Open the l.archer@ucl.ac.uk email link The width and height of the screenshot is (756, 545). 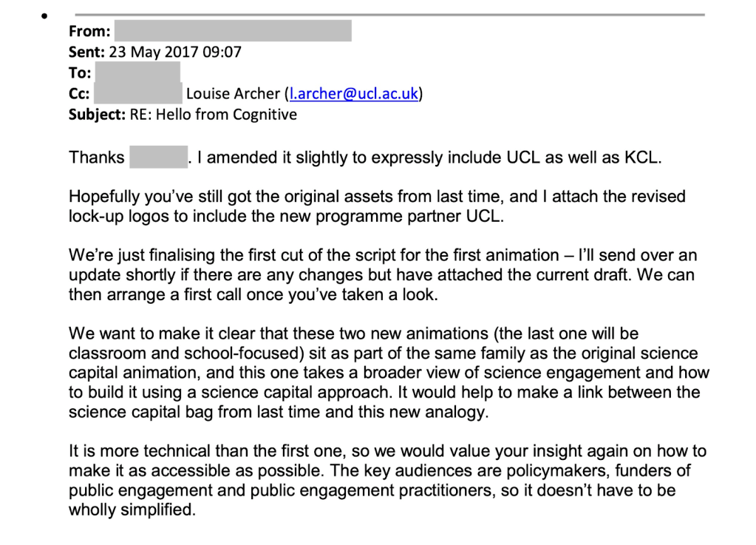coord(353,94)
